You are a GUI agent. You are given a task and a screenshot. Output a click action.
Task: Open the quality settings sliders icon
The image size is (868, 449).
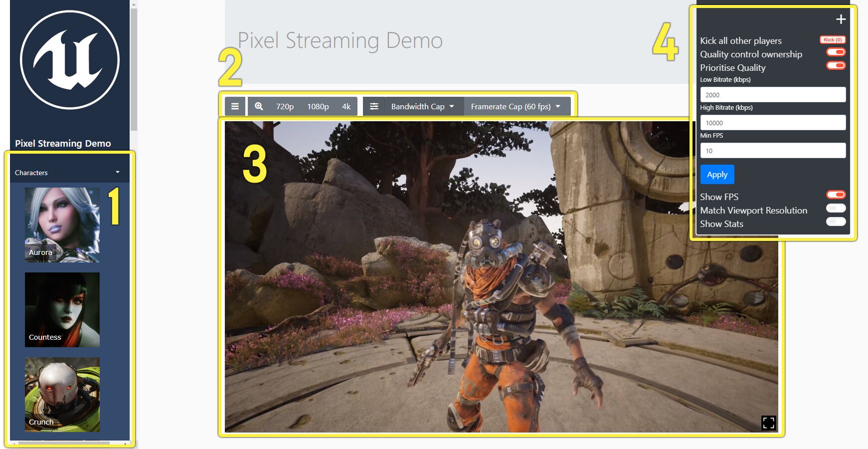tap(374, 106)
